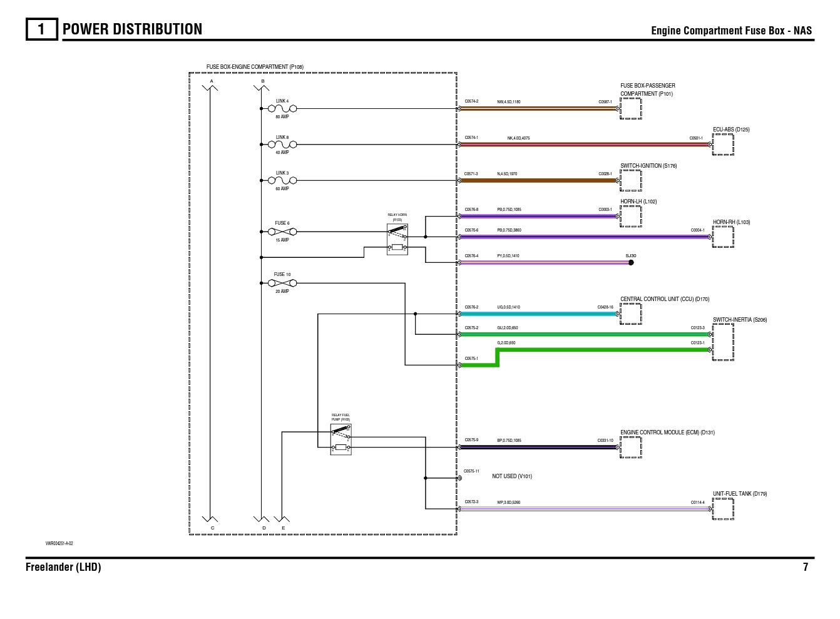840x619 pixels.
Task: Click the black BP,0.75D,1085 wire to ECM
Action: pyautogui.click(x=538, y=448)
